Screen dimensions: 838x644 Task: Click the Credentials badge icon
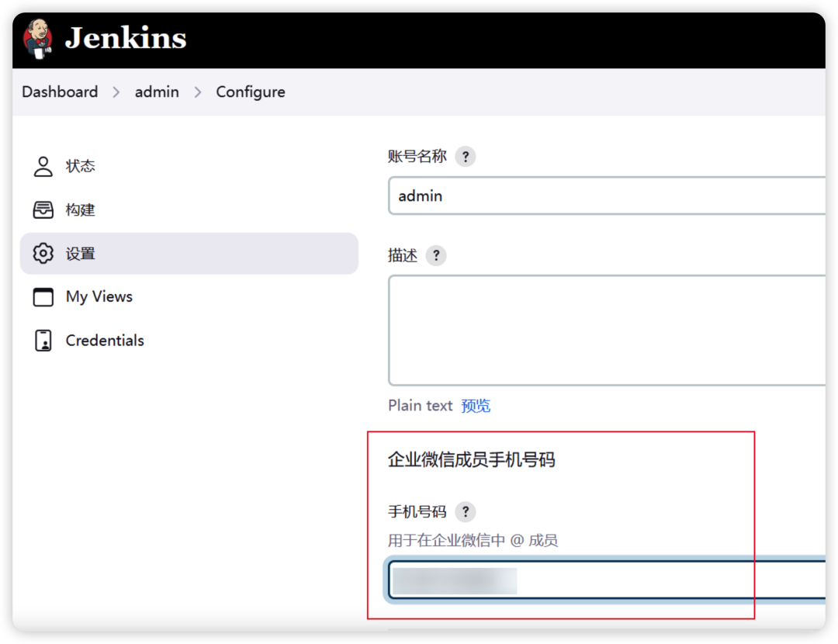43,341
